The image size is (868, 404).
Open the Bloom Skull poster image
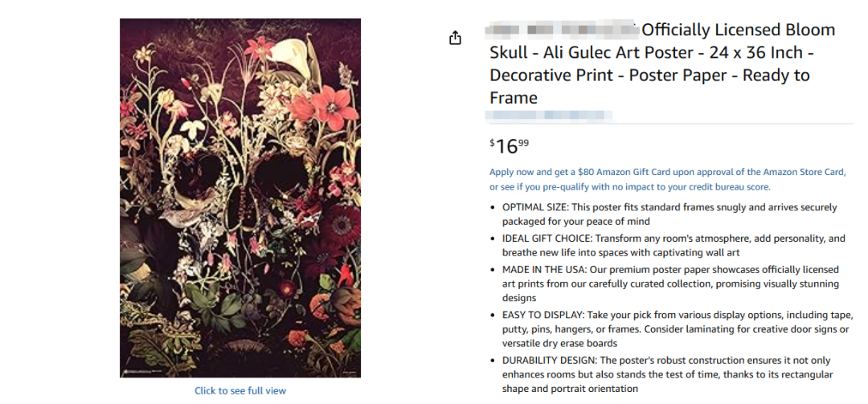(240, 198)
